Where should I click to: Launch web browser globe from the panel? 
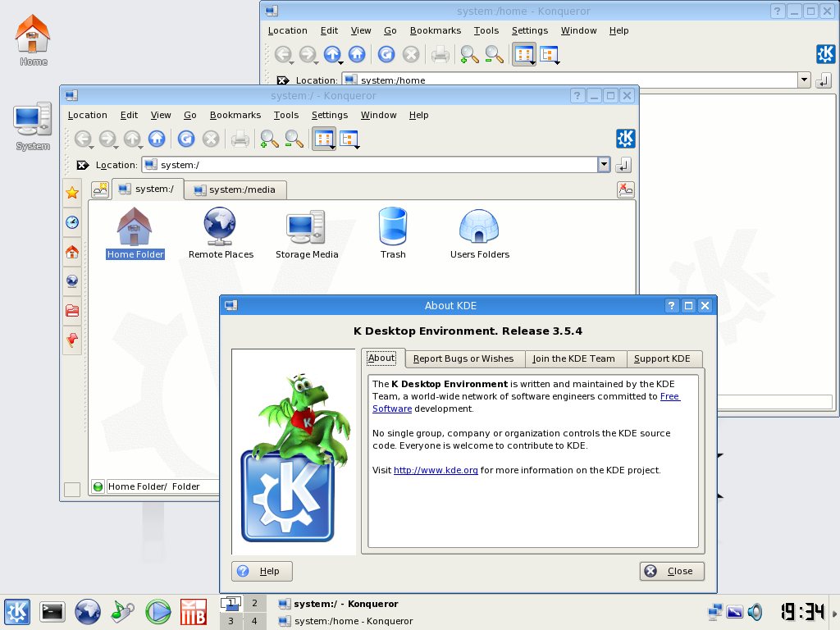(x=87, y=612)
